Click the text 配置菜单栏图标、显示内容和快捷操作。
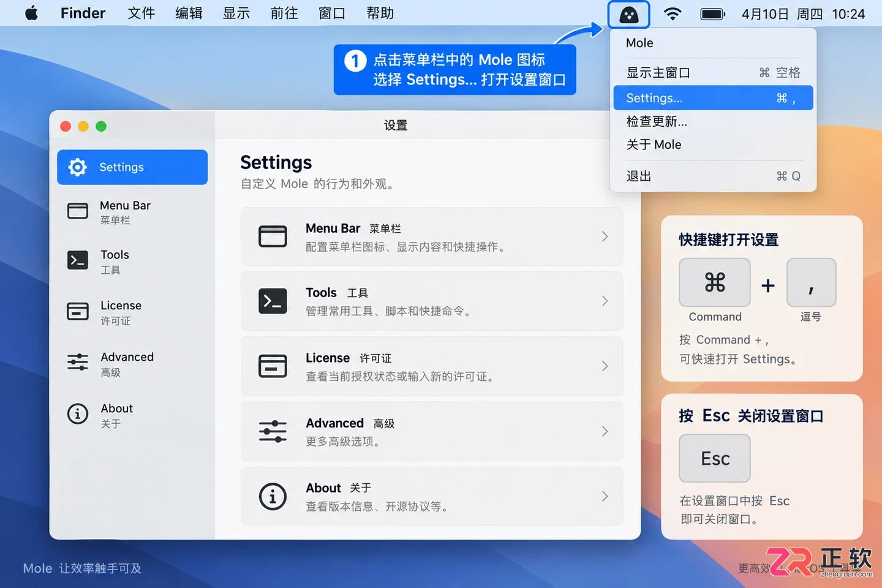Viewport: 882px width, 588px height. (407, 247)
